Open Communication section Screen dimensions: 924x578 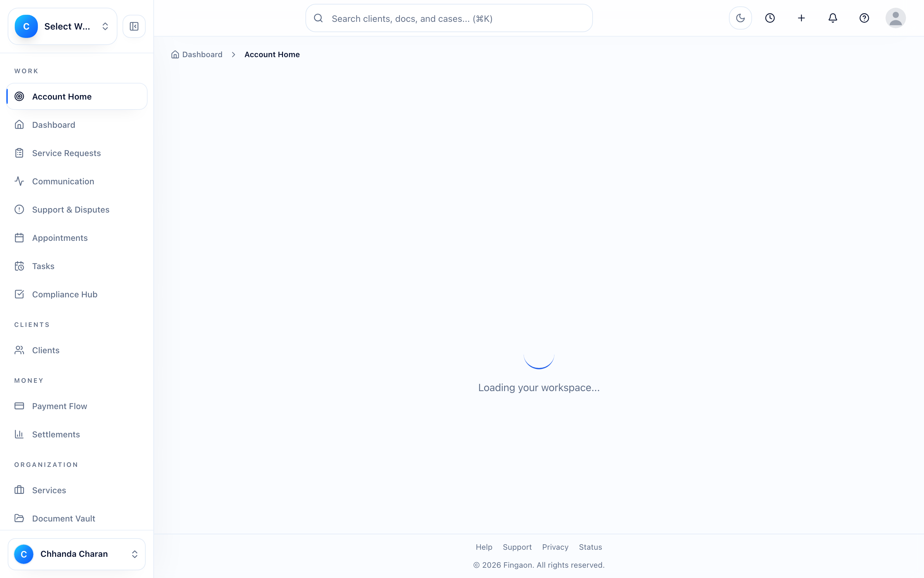pyautogui.click(x=77, y=181)
